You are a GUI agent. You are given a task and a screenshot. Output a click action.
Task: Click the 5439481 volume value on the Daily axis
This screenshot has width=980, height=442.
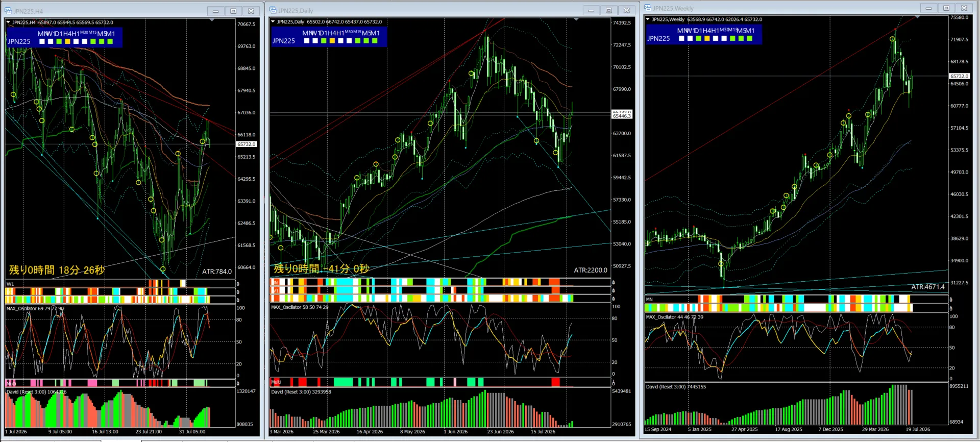point(622,391)
